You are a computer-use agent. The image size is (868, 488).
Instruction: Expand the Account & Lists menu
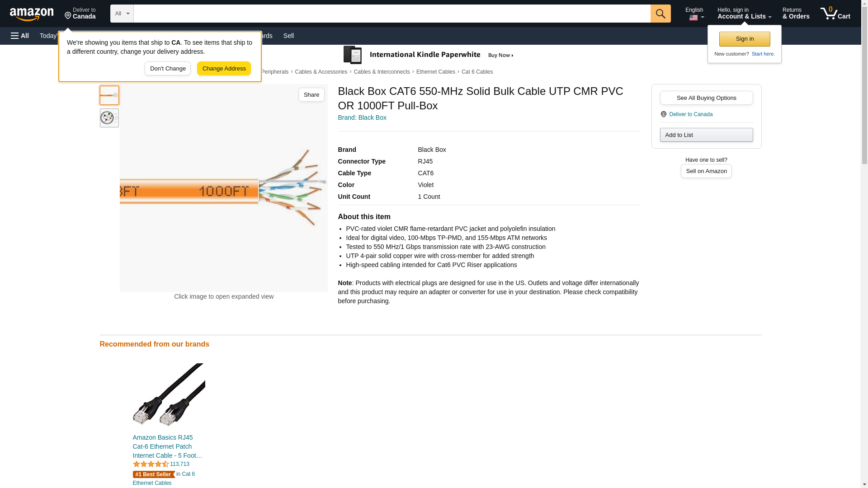[744, 14]
